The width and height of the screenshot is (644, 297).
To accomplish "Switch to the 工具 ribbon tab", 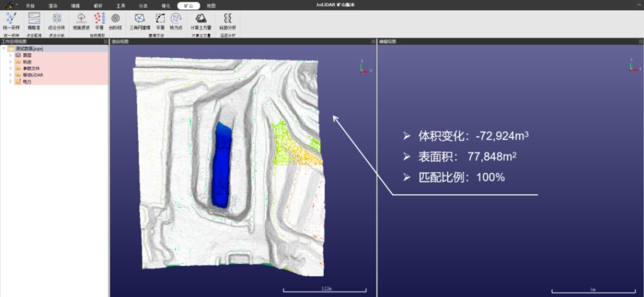I will tap(120, 5).
